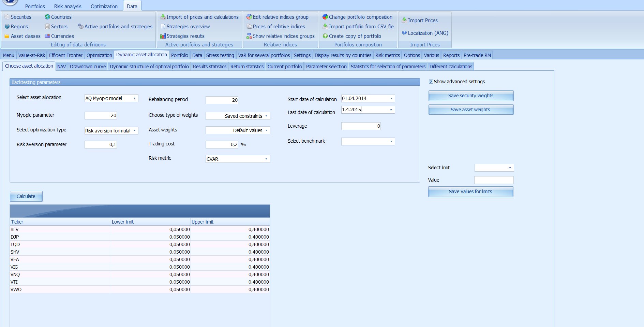Open the Select asset allocation dropdown
The height and width of the screenshot is (327, 644).
coord(134,98)
